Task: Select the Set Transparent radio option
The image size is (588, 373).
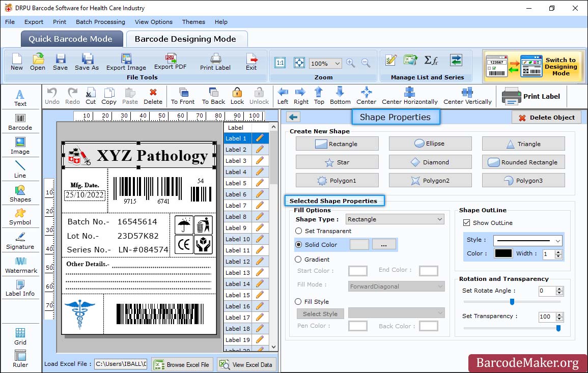Action: tap(298, 231)
